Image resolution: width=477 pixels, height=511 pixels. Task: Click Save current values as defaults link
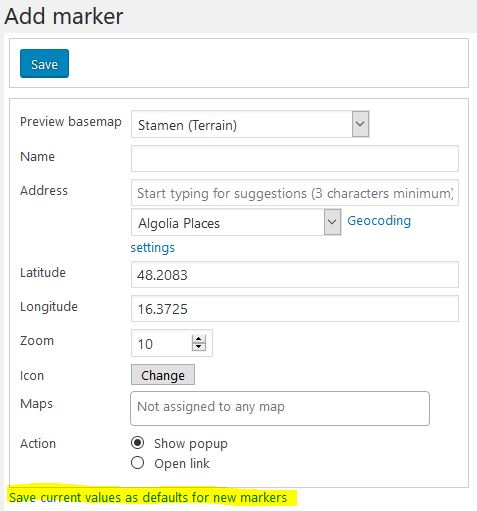[148, 497]
